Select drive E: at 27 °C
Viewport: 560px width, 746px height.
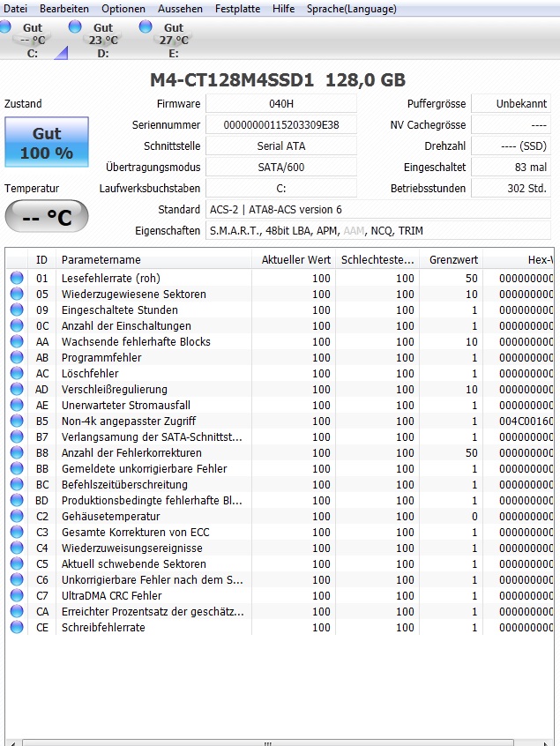click(169, 40)
